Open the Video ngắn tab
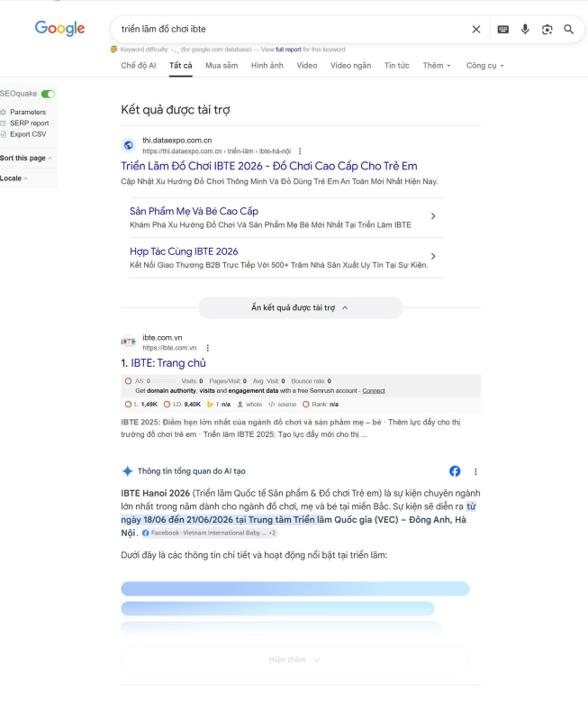Screen dimensions: 588x702 click(350, 66)
